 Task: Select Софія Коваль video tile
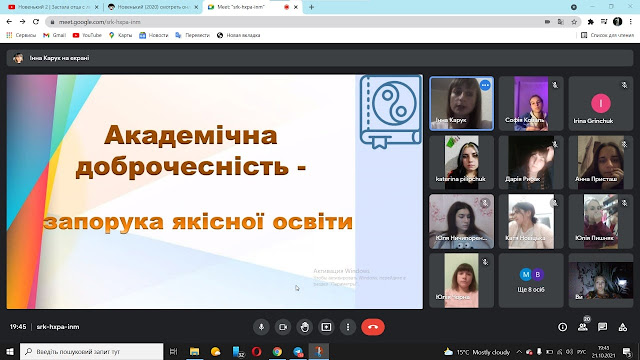pos(531,104)
